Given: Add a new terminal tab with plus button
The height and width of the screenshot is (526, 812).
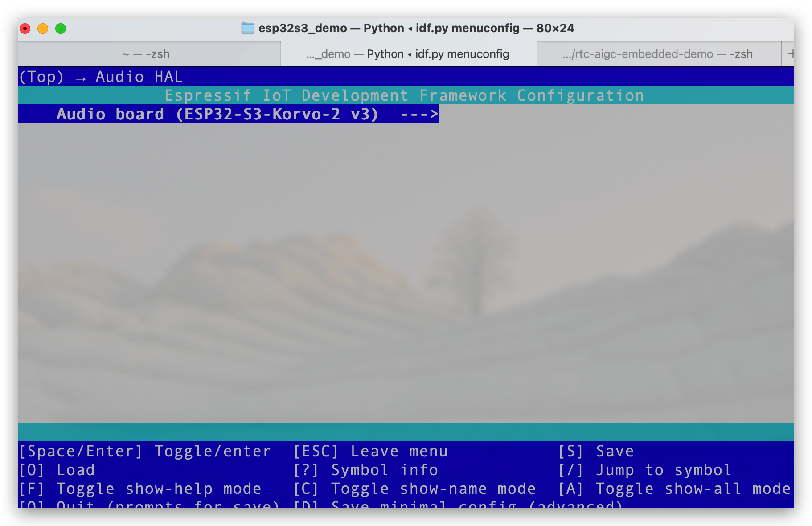Looking at the screenshot, I should (791, 54).
